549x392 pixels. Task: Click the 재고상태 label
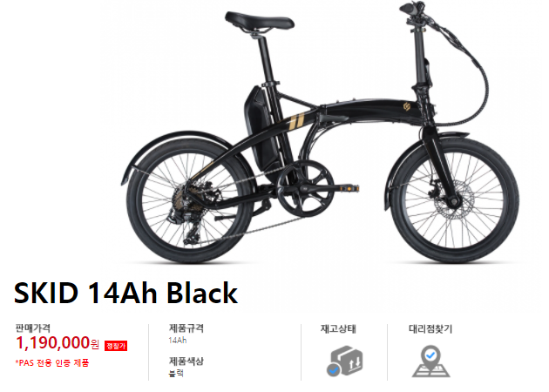point(338,329)
